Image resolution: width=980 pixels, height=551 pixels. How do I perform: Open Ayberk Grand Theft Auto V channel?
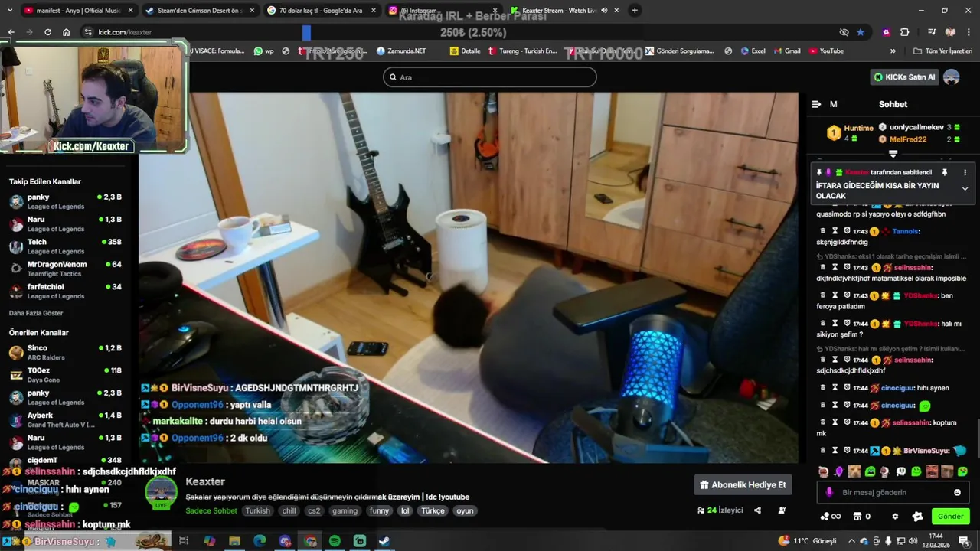click(65, 420)
